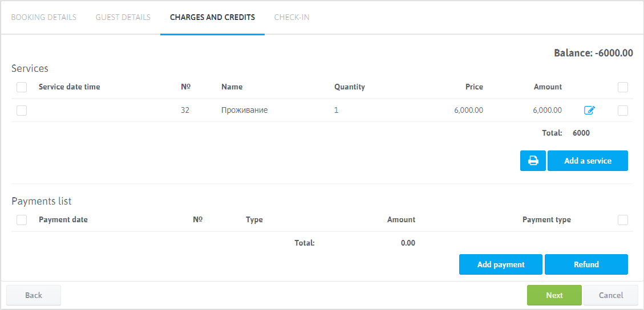Select the Charges and Credits tab
The image size is (644, 310).
(212, 17)
